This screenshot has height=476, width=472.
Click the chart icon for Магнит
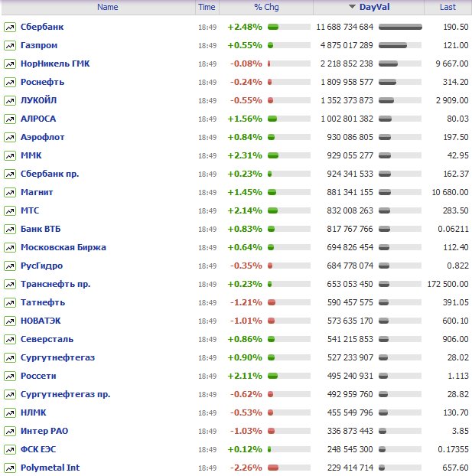pyautogui.click(x=10, y=192)
